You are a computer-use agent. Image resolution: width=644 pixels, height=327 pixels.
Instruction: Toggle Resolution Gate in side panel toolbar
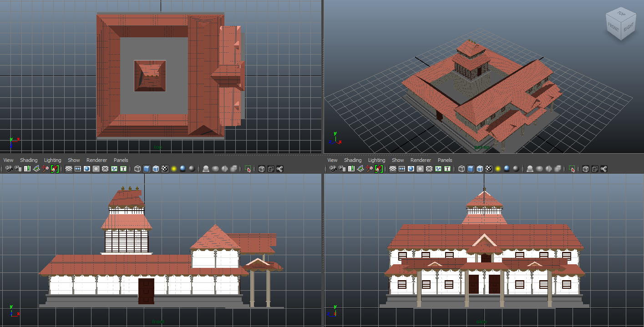click(411, 169)
